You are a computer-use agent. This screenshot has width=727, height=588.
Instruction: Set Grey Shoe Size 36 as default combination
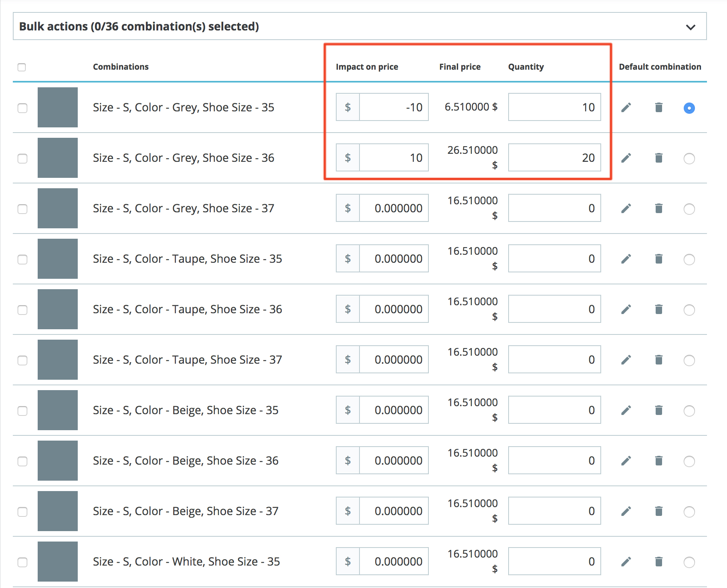click(x=689, y=158)
